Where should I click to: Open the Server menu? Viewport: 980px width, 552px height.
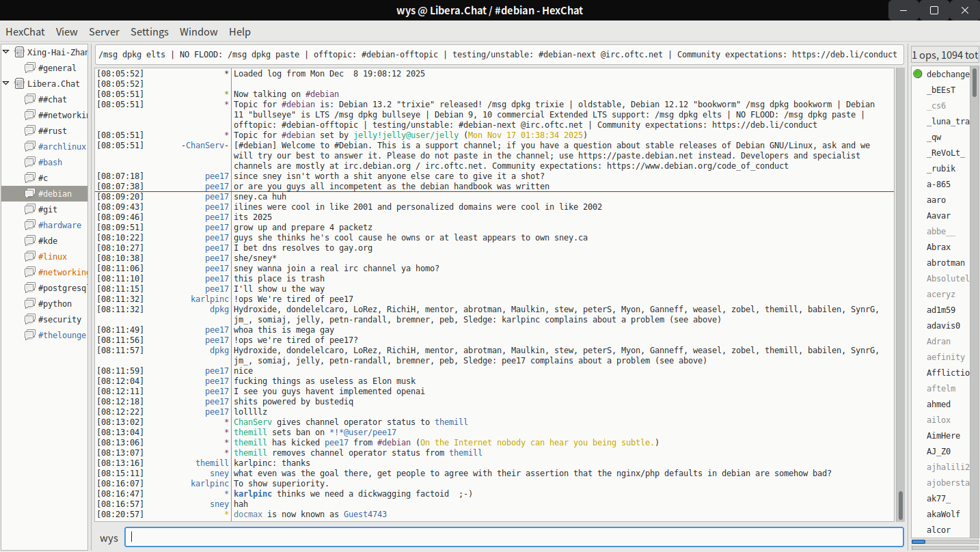point(104,32)
